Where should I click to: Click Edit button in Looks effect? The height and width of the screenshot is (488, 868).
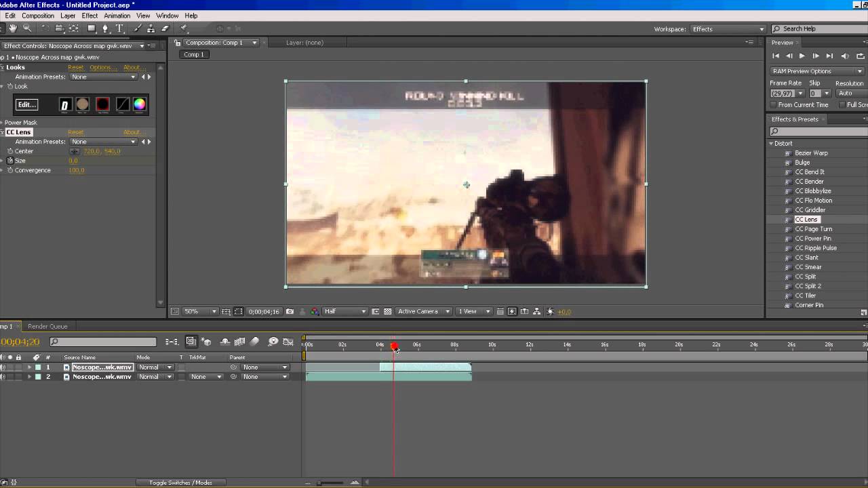(27, 104)
